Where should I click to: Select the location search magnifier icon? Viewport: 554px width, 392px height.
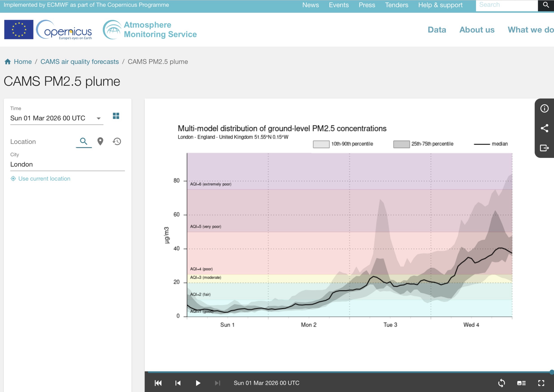tap(84, 141)
